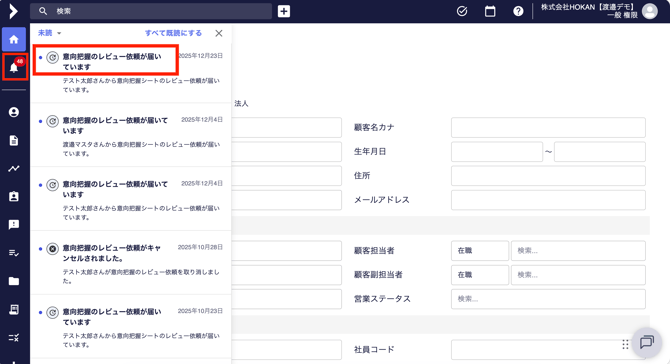Viewport: 670px width, 364px height.
Task: Click the 生年月日 end date field
Action: click(599, 152)
